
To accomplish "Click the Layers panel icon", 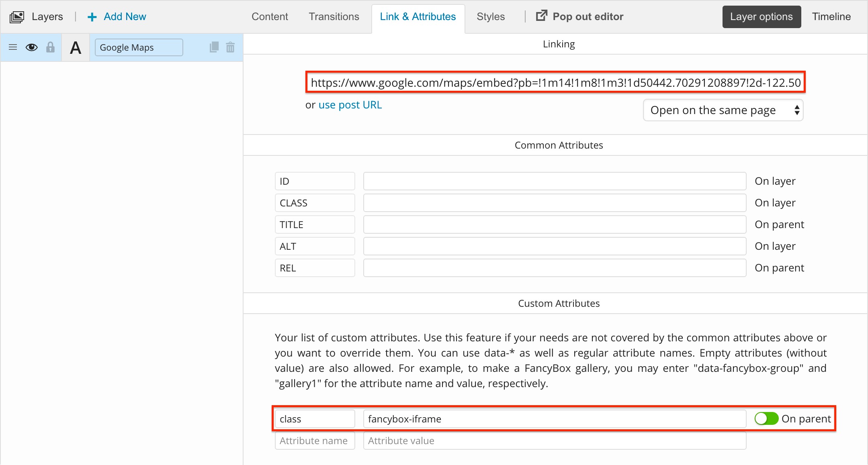I will (x=17, y=17).
